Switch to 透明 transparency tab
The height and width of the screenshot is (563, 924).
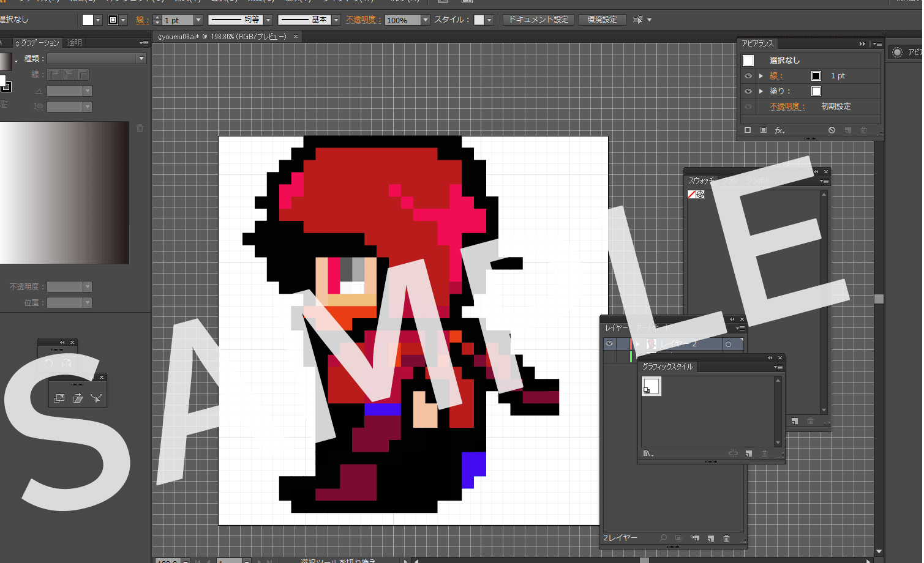coord(75,43)
